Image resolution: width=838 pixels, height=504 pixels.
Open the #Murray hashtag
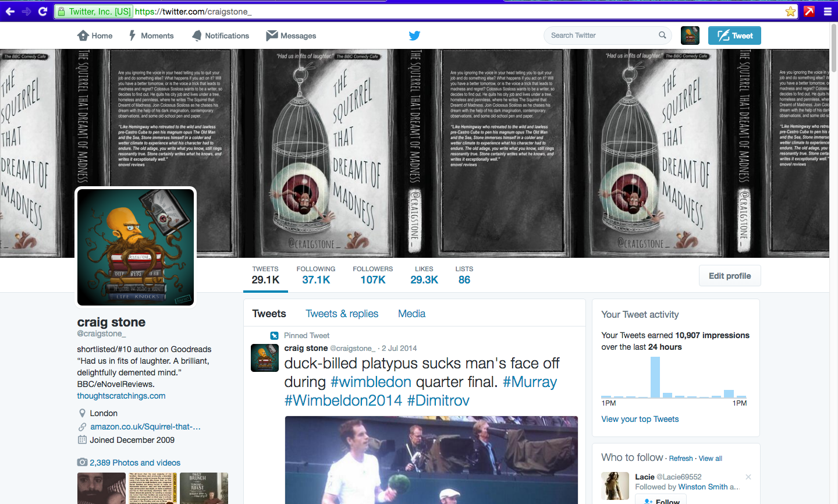(530, 382)
